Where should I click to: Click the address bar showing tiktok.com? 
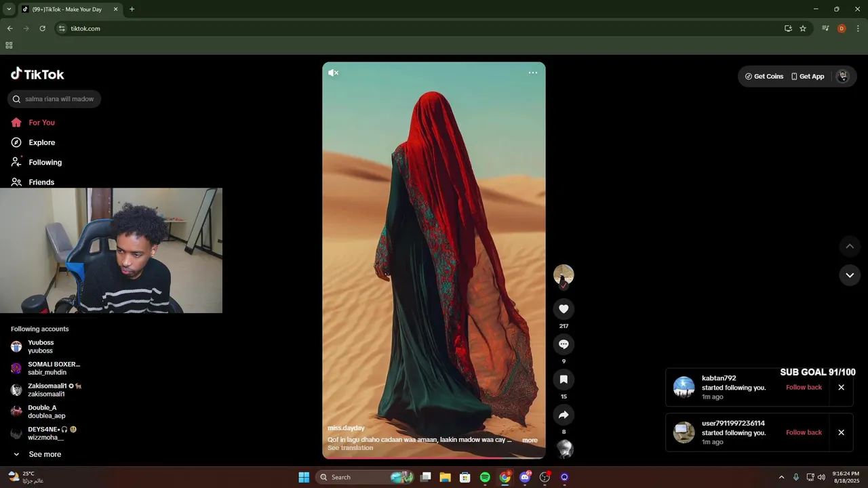click(420, 28)
